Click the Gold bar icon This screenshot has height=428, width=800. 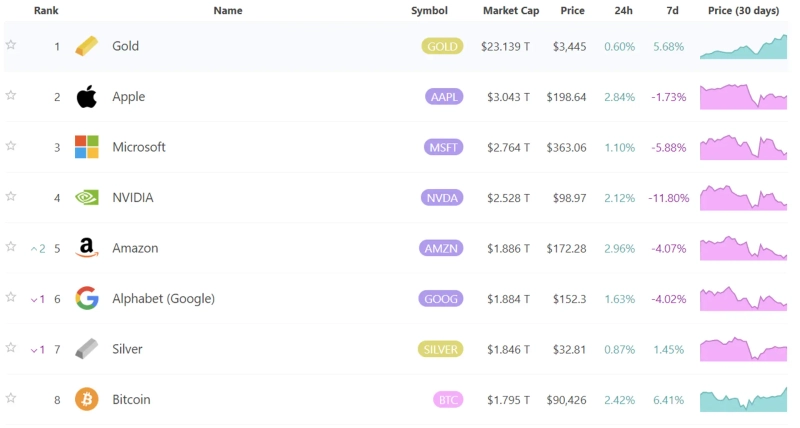87,46
